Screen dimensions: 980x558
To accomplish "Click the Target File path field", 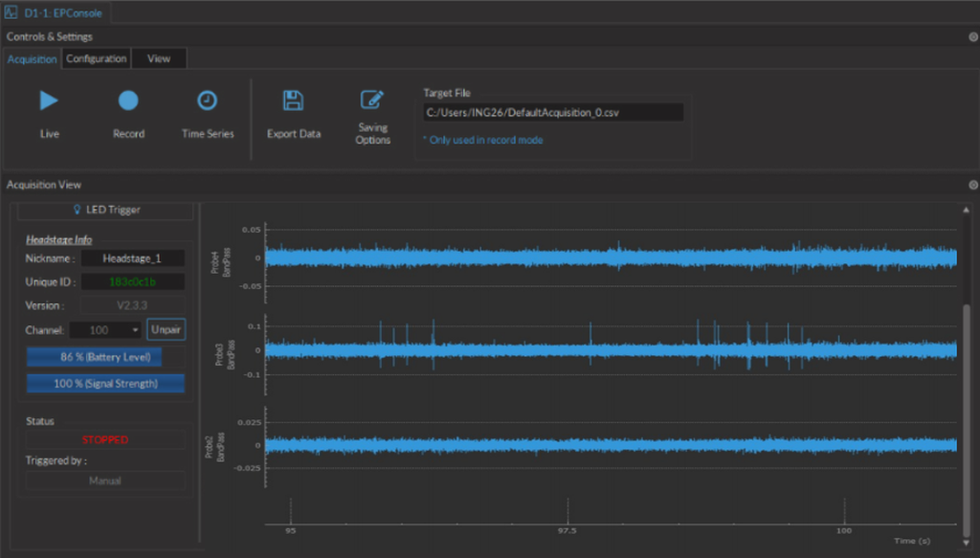I will click(553, 112).
